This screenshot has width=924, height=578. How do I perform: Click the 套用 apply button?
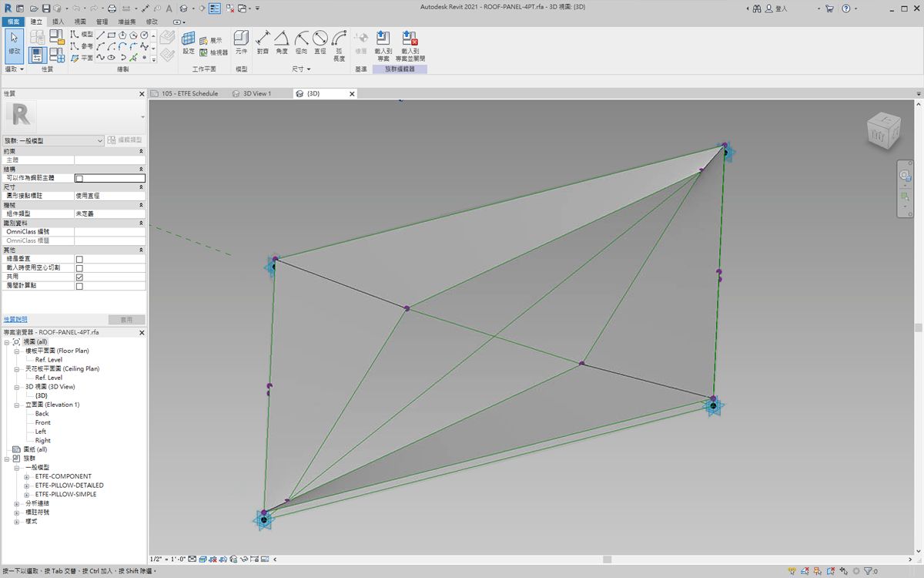tap(126, 319)
